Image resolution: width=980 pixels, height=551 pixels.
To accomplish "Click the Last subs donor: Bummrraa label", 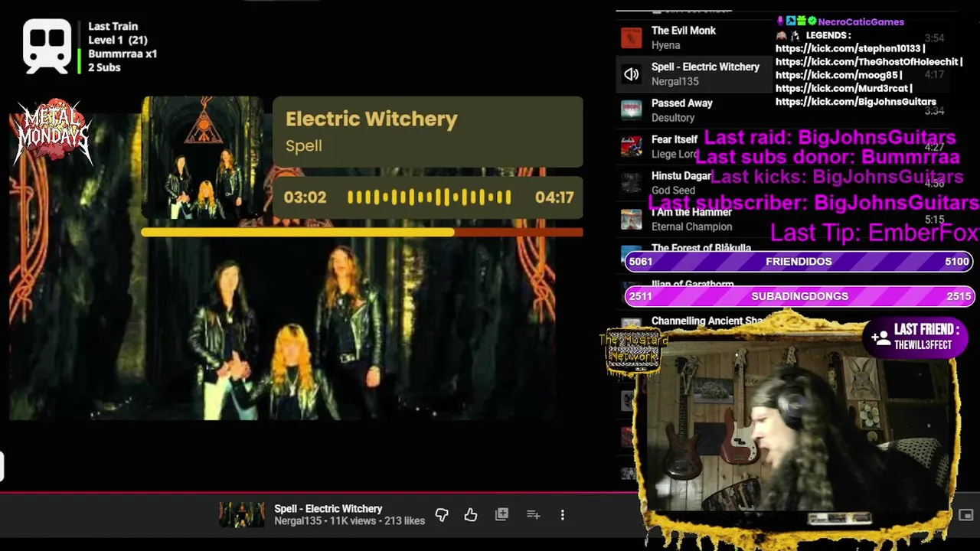I will click(x=828, y=157).
